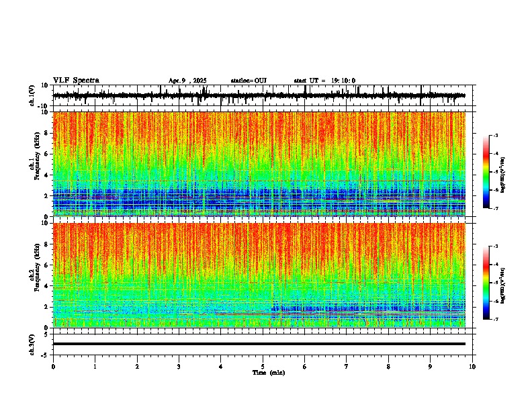
Task: Click the "start UT = 19:10: 0" header text
Action: point(324,81)
